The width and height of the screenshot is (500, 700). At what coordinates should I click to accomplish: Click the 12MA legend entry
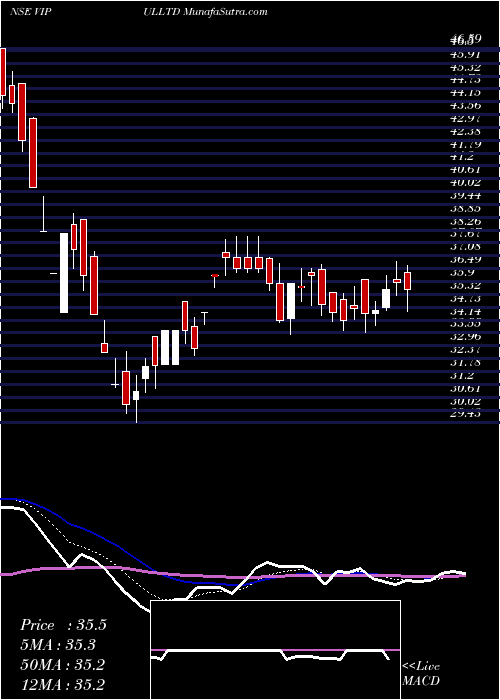(x=62, y=684)
